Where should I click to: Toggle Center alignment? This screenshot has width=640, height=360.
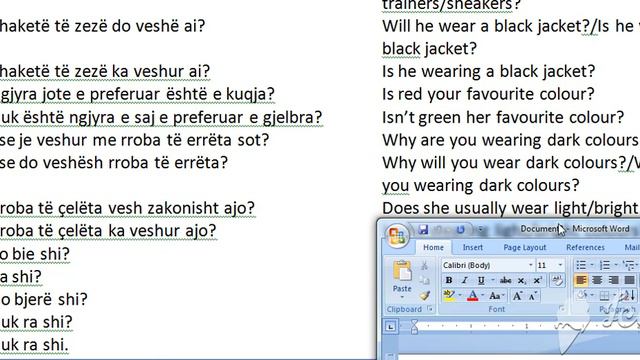tap(597, 280)
